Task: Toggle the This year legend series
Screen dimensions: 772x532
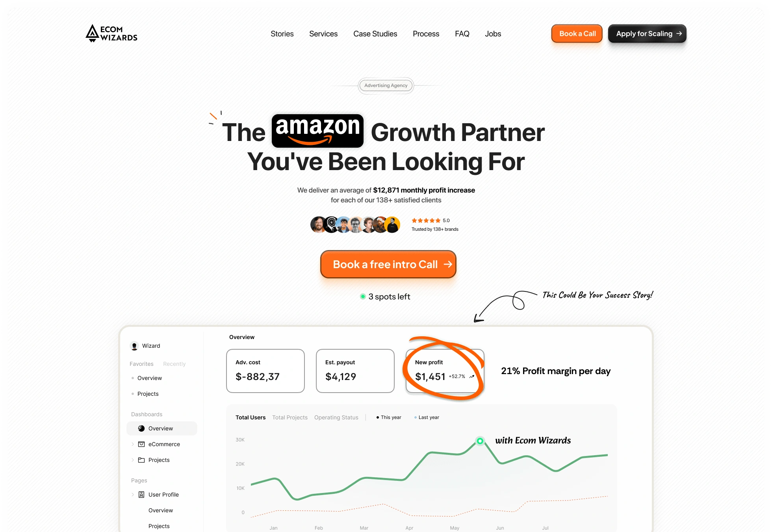Action: point(389,417)
